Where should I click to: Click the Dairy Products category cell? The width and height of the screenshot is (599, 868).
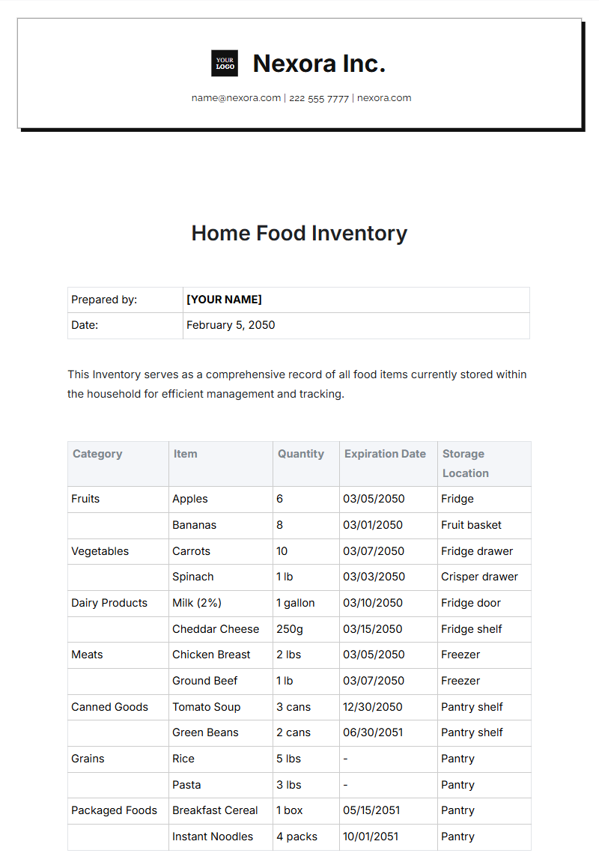pos(109,603)
